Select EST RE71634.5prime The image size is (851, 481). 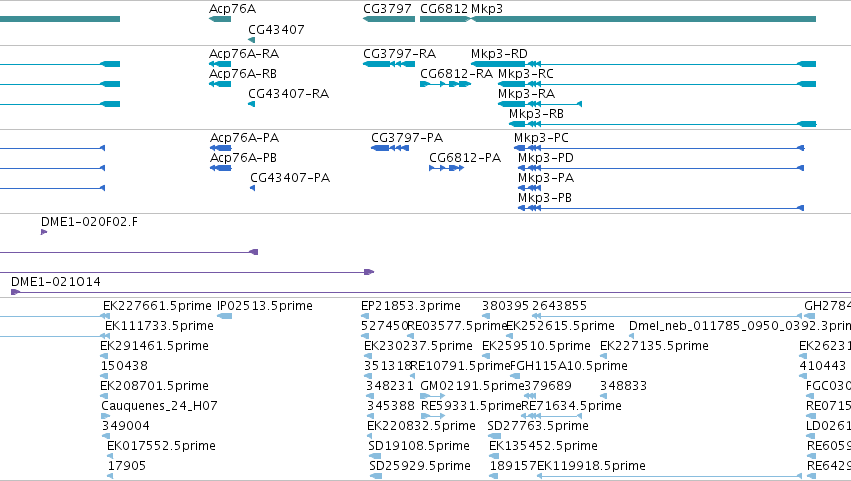(571, 407)
